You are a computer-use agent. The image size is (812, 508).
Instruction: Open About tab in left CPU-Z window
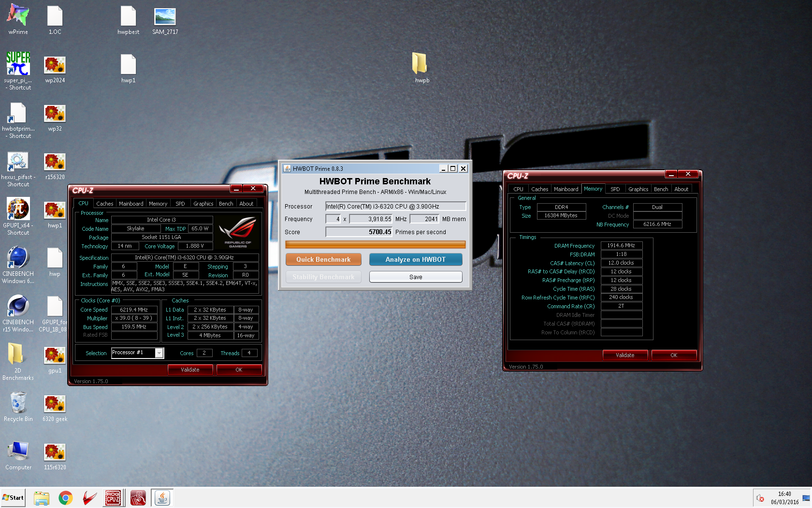click(246, 204)
